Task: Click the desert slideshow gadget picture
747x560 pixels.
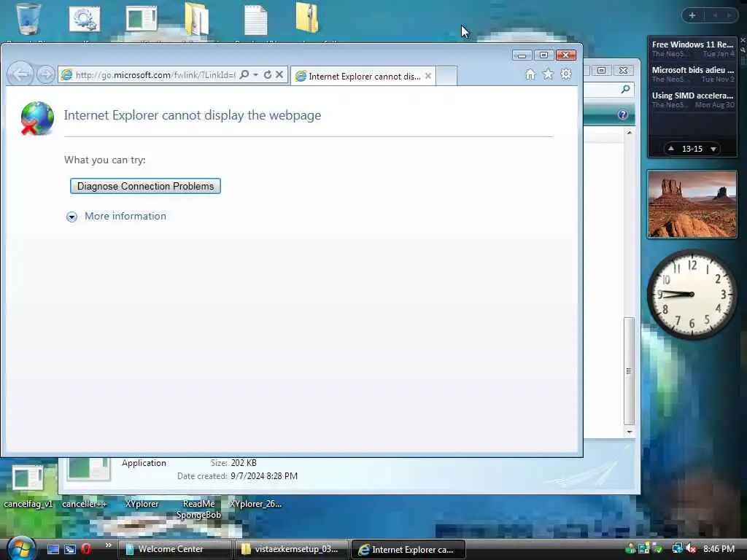Action: (x=692, y=204)
